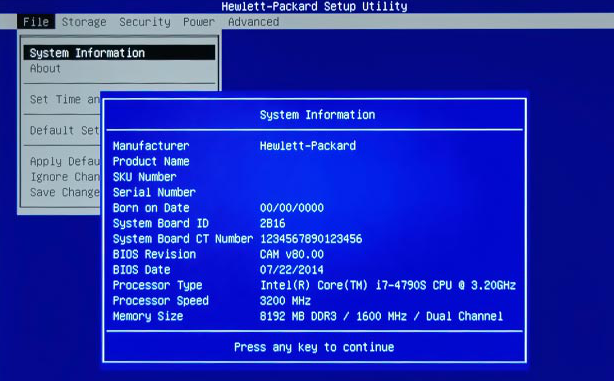
Task: Click the System Board ID label
Action: (x=161, y=224)
